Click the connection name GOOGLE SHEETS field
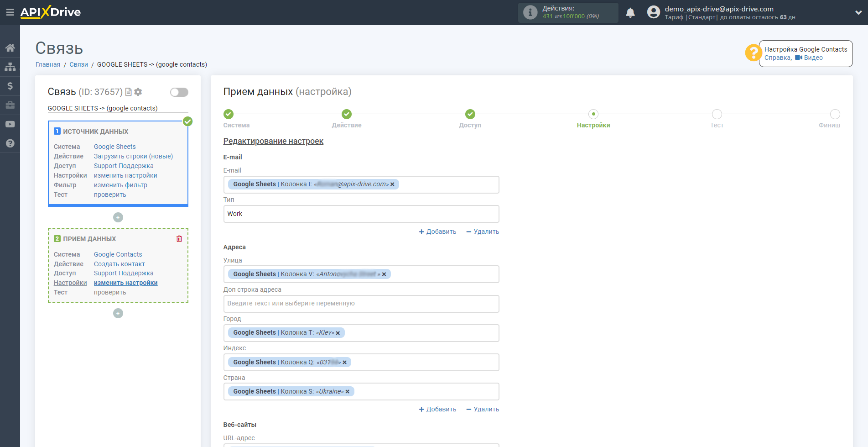Screen dimensions: 868x447 coord(118,109)
